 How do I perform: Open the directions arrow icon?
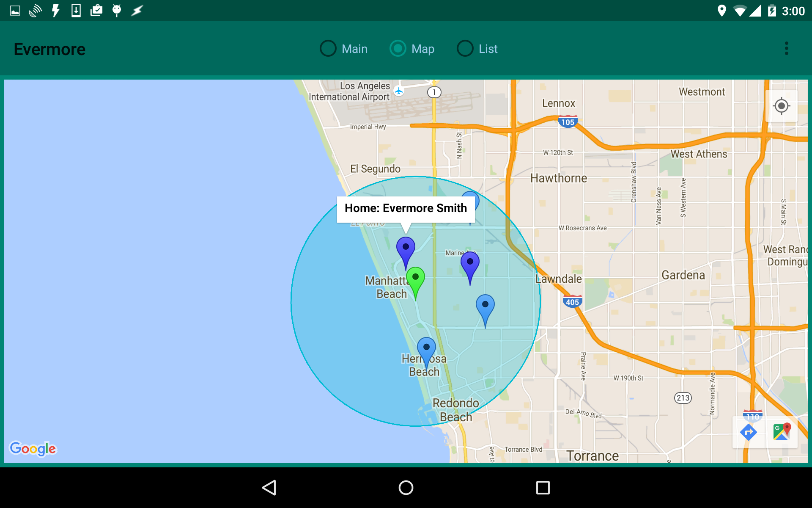click(748, 432)
